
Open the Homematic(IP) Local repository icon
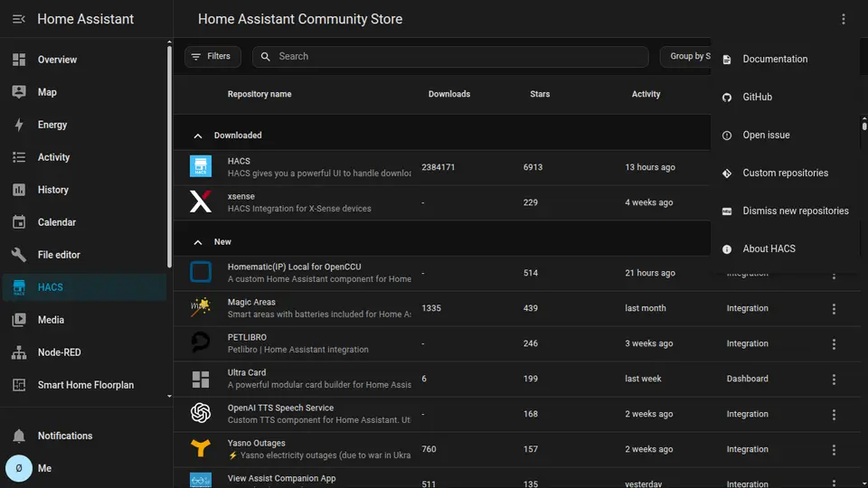(201, 272)
